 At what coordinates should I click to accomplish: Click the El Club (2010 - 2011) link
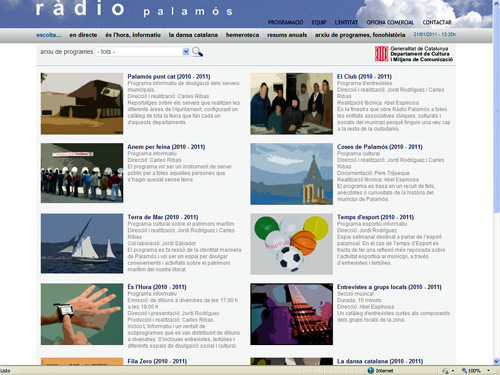(364, 77)
